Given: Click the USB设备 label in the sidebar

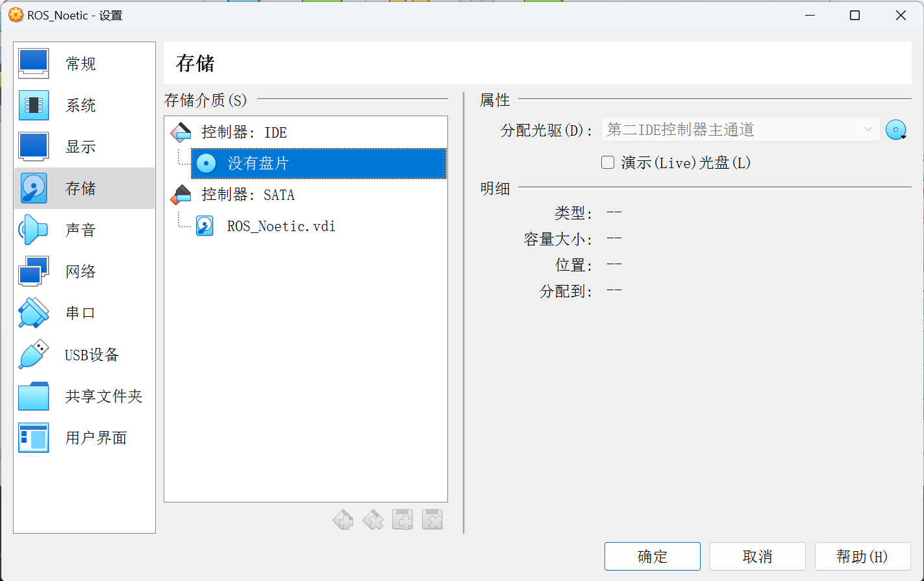Looking at the screenshot, I should [x=92, y=354].
